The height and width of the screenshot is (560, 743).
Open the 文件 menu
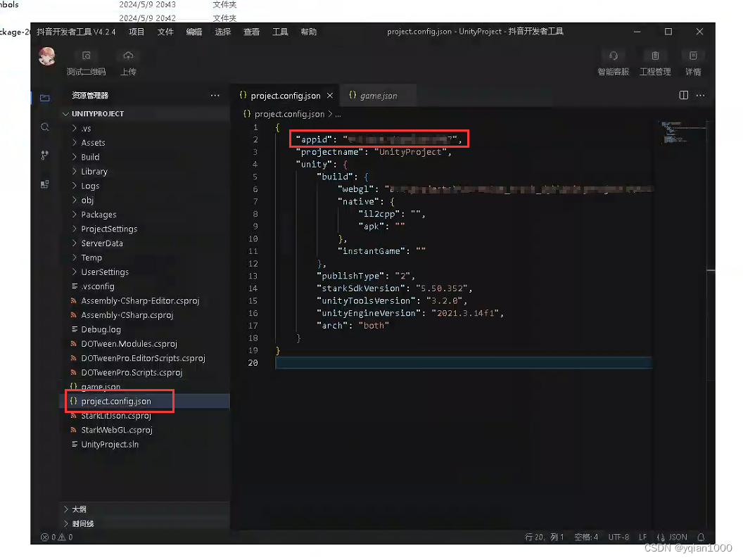click(165, 32)
